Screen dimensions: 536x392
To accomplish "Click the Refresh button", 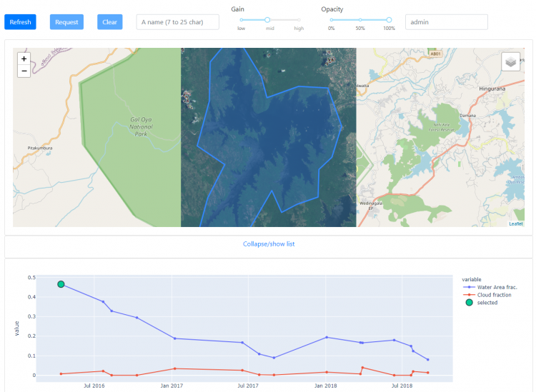I will pyautogui.click(x=20, y=22).
